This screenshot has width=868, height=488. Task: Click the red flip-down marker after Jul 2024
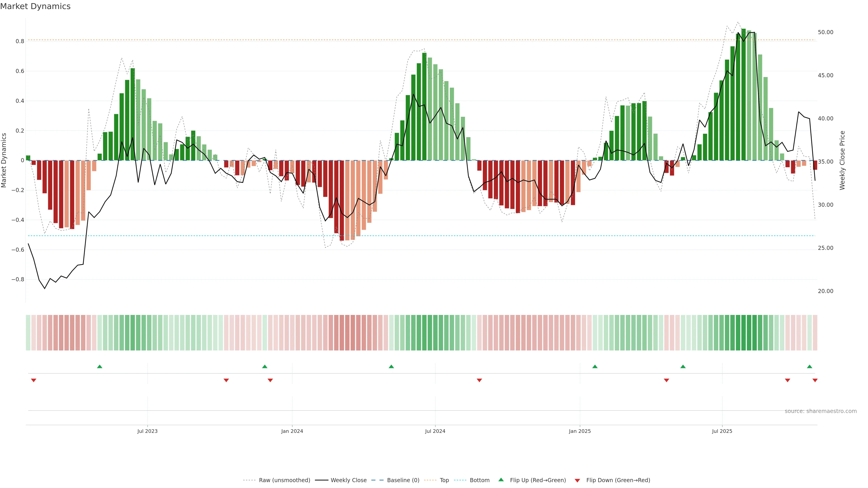coord(479,380)
